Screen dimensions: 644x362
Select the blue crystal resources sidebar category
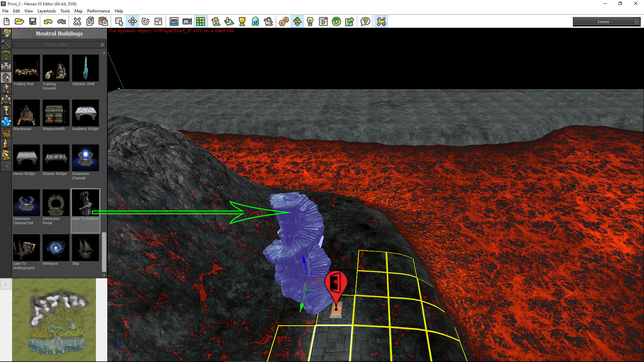pos(6,122)
